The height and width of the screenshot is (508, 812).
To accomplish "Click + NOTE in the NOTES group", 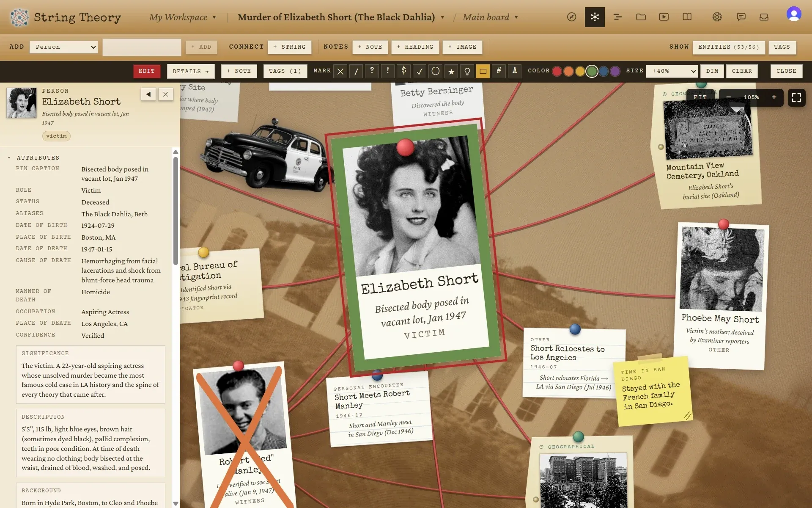I will pyautogui.click(x=370, y=47).
